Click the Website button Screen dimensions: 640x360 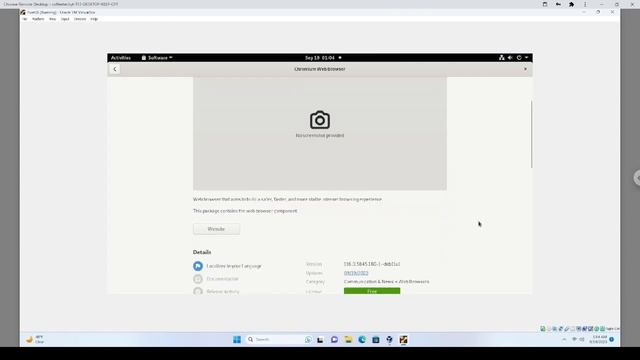click(x=216, y=229)
